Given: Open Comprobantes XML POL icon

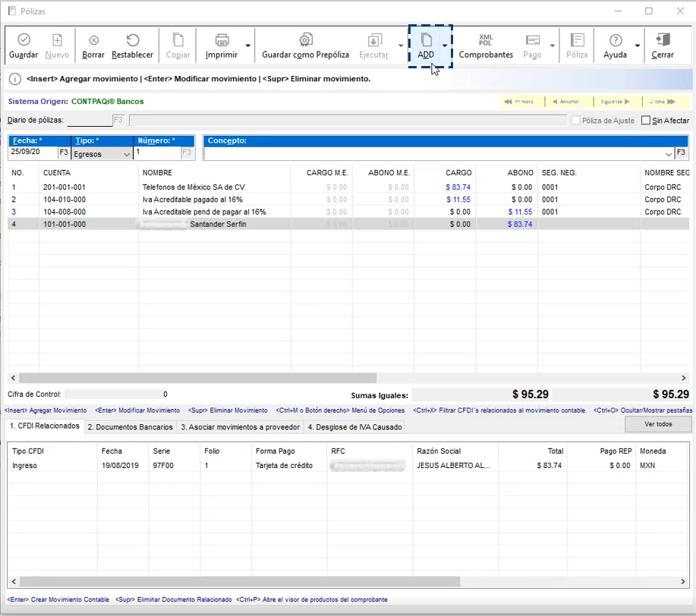Looking at the screenshot, I should point(486,41).
